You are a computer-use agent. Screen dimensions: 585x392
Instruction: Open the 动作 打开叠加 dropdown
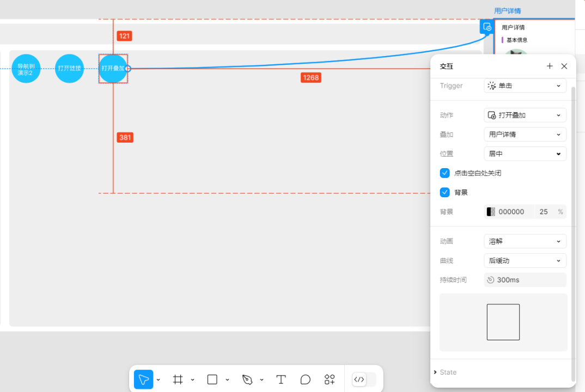[525, 115]
